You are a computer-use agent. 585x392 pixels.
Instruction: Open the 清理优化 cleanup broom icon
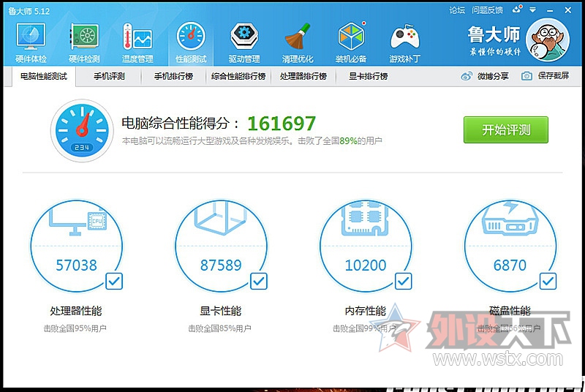tap(298, 36)
